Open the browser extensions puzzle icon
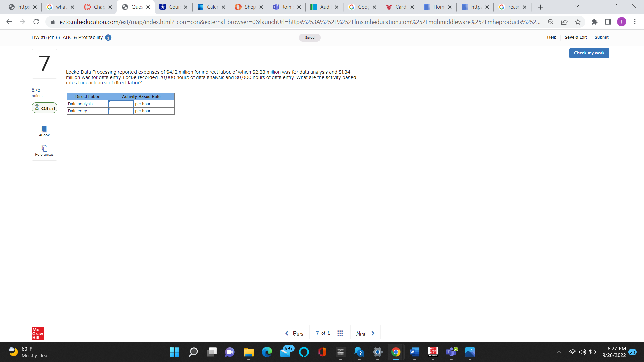This screenshot has width=644, height=362. point(594,22)
